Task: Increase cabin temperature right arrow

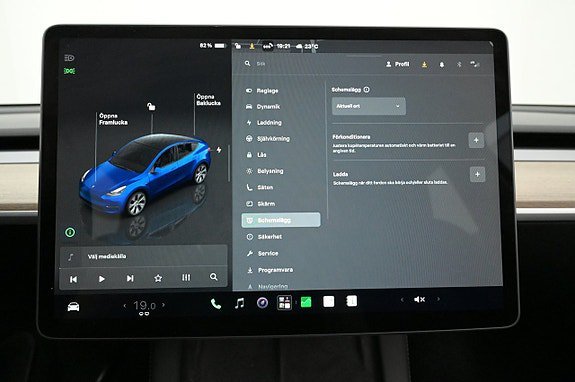Action: tap(164, 305)
